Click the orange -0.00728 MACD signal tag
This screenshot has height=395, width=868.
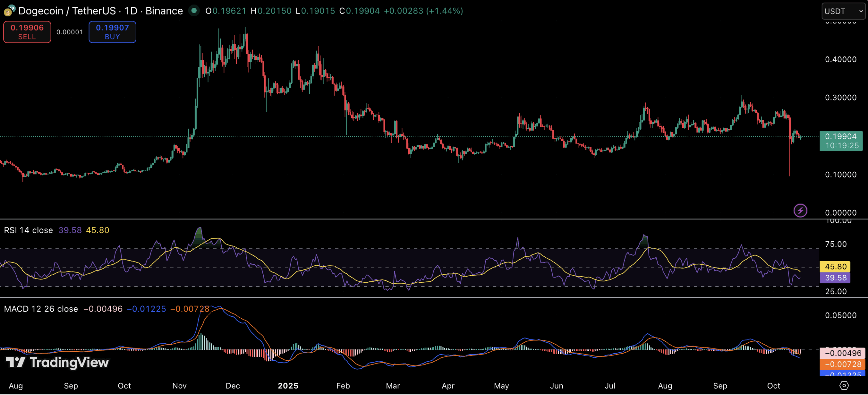point(843,364)
